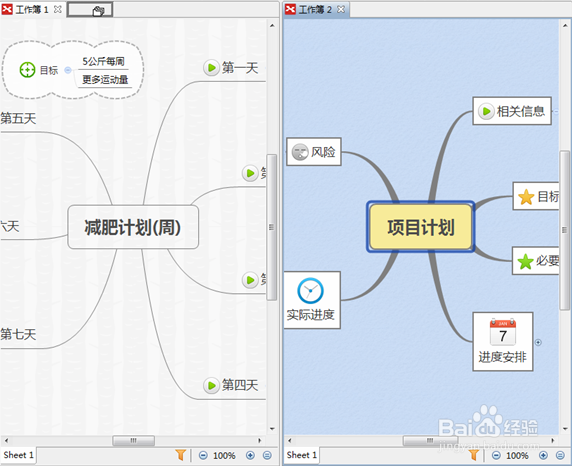Select the 第四天 topic
The image size is (572, 466).
pyautogui.click(x=240, y=385)
